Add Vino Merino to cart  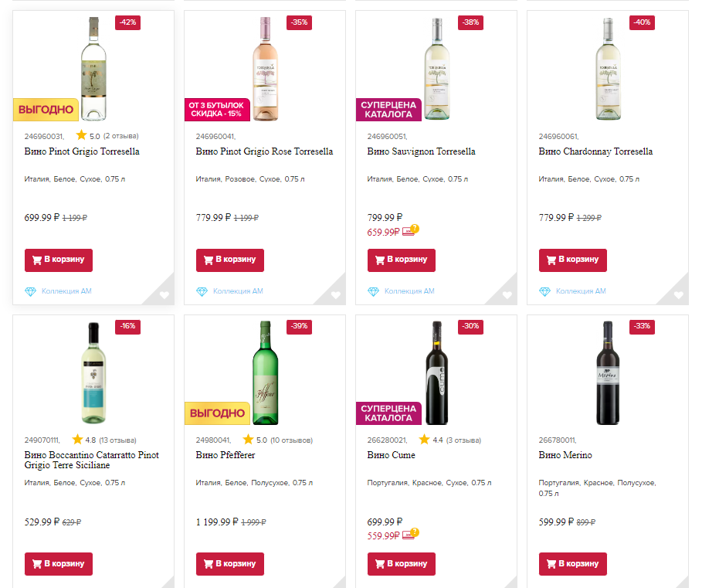[x=573, y=563]
